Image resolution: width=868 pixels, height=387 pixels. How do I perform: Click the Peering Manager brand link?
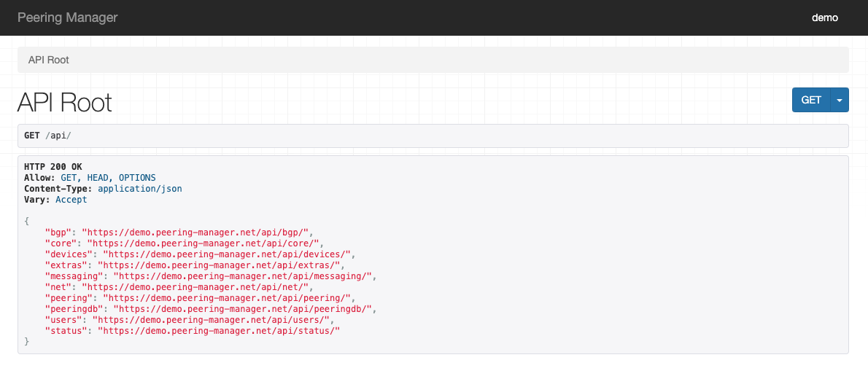(67, 17)
